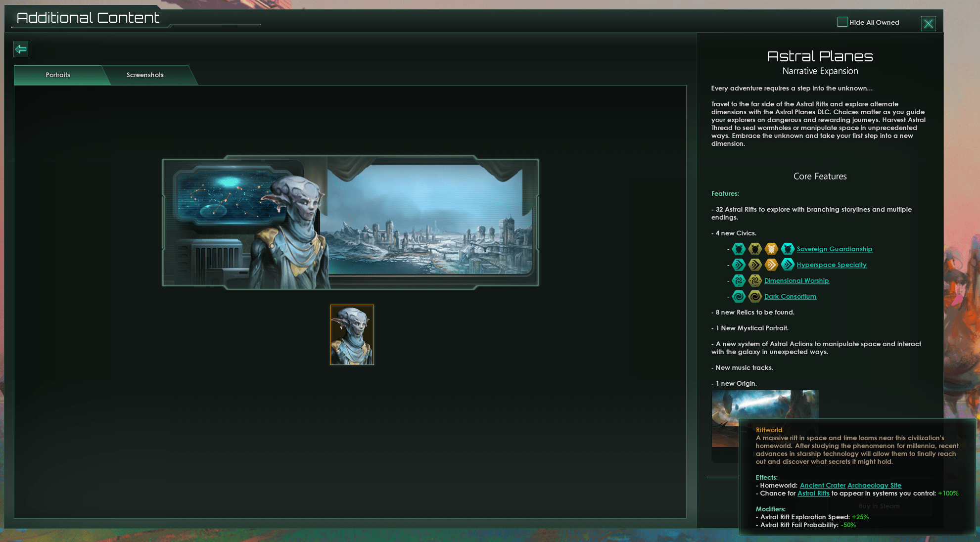The width and height of the screenshot is (980, 542).
Task: Click the Astral Rift Exploration Speed modifier
Action: point(812,517)
